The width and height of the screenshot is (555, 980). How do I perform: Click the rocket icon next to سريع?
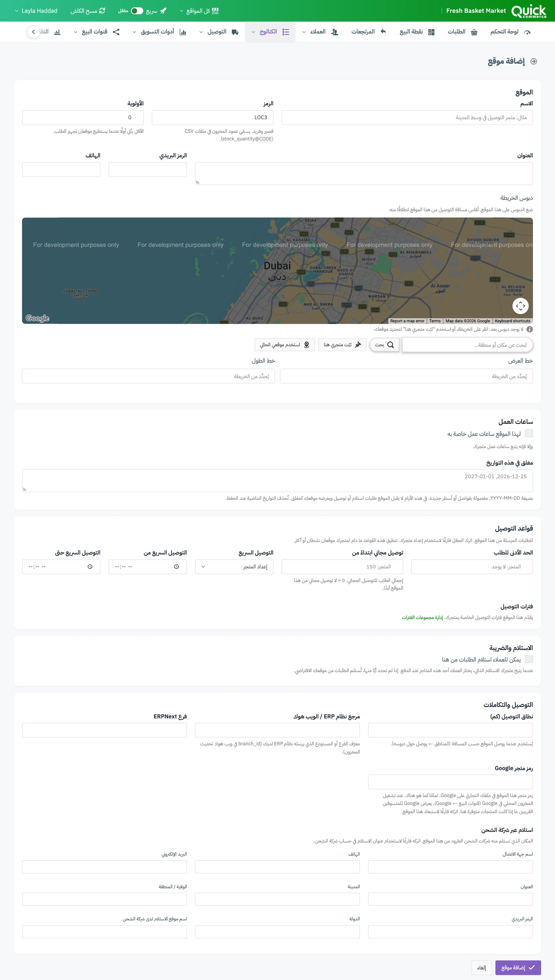(x=163, y=11)
